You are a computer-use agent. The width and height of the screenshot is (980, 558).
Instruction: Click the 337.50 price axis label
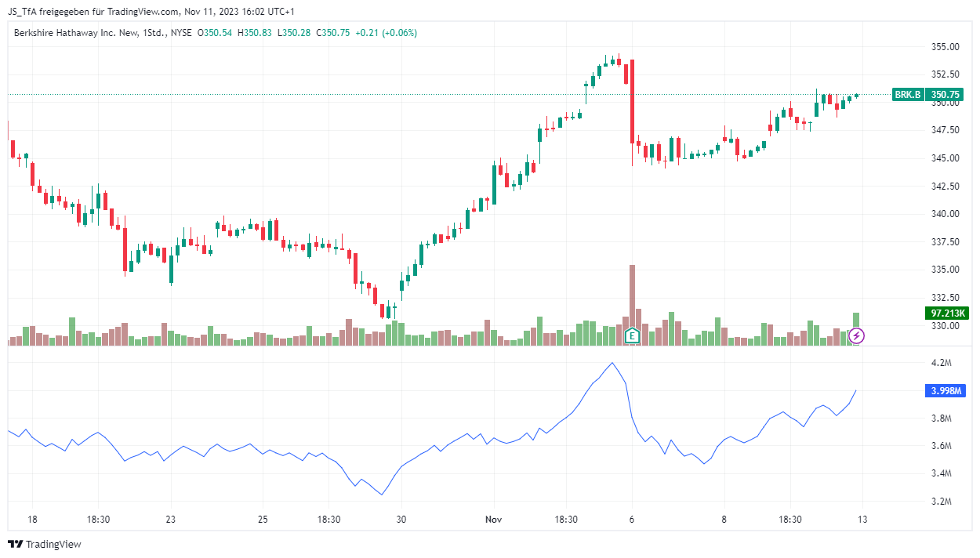click(x=945, y=242)
